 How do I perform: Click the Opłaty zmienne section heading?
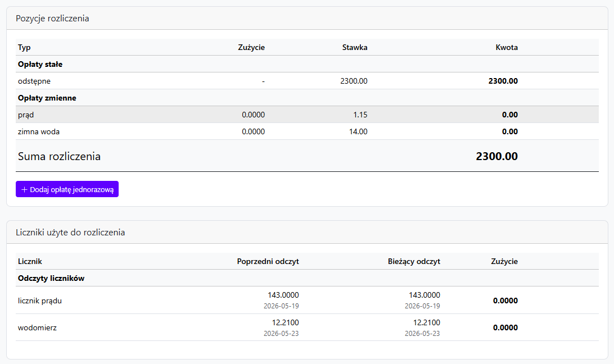coord(47,98)
